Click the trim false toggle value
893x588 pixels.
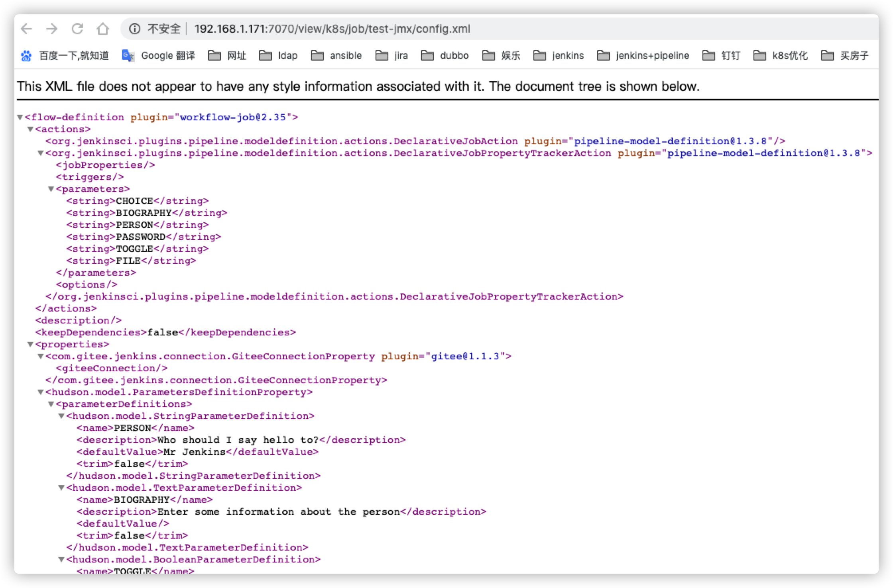tap(129, 463)
